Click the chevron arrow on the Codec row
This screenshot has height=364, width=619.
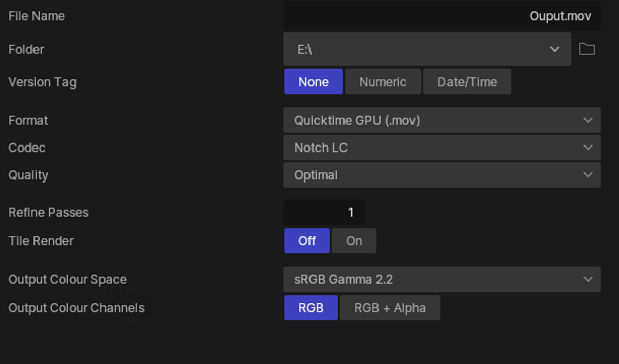[x=588, y=148]
